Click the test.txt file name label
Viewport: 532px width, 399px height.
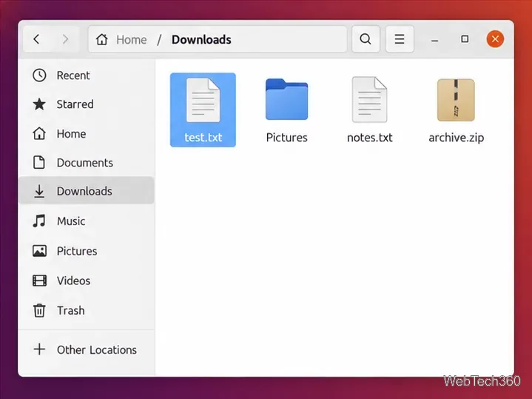[203, 138]
